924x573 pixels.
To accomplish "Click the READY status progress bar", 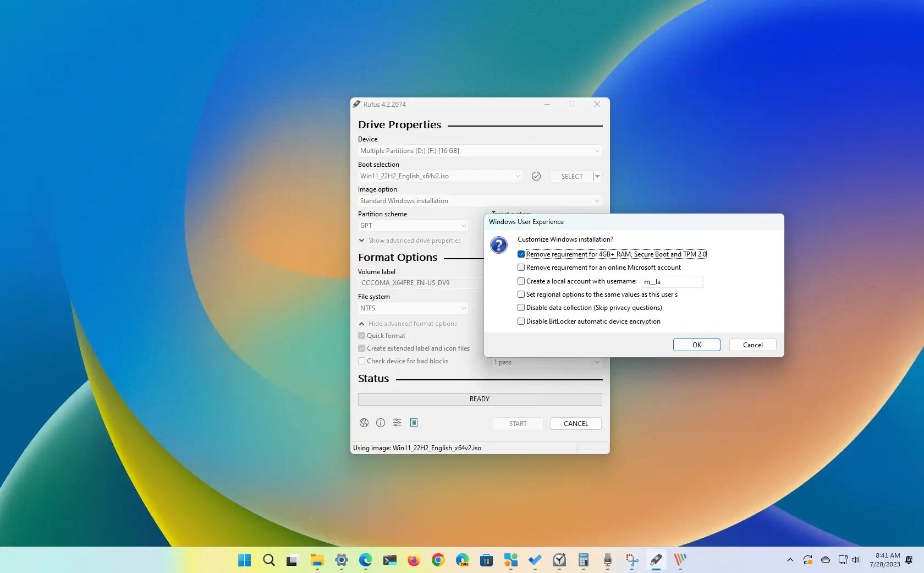I will click(479, 399).
